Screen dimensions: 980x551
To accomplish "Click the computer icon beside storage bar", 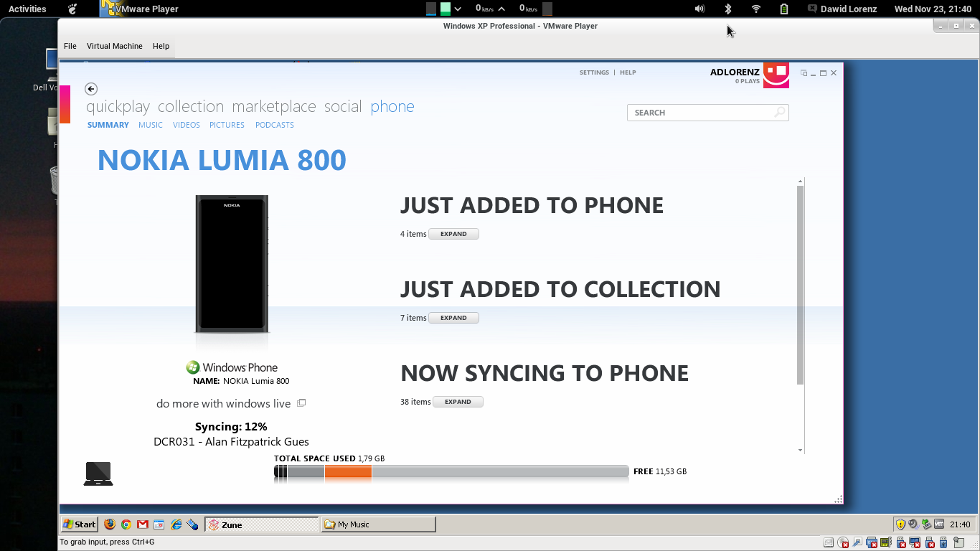I will coord(98,474).
